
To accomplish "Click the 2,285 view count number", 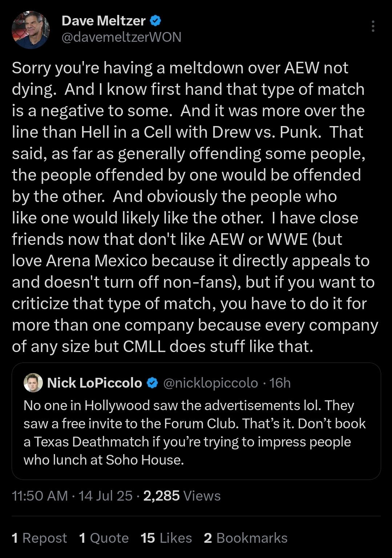I will coord(161,496).
